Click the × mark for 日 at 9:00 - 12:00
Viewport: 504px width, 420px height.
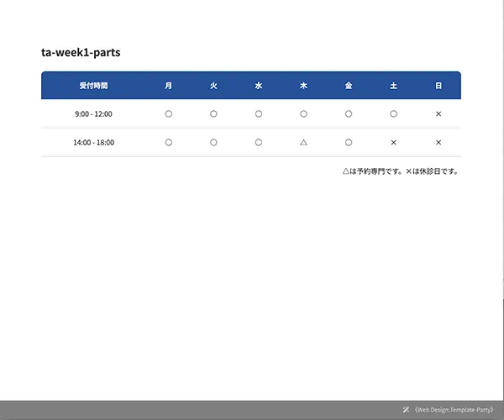pos(438,113)
